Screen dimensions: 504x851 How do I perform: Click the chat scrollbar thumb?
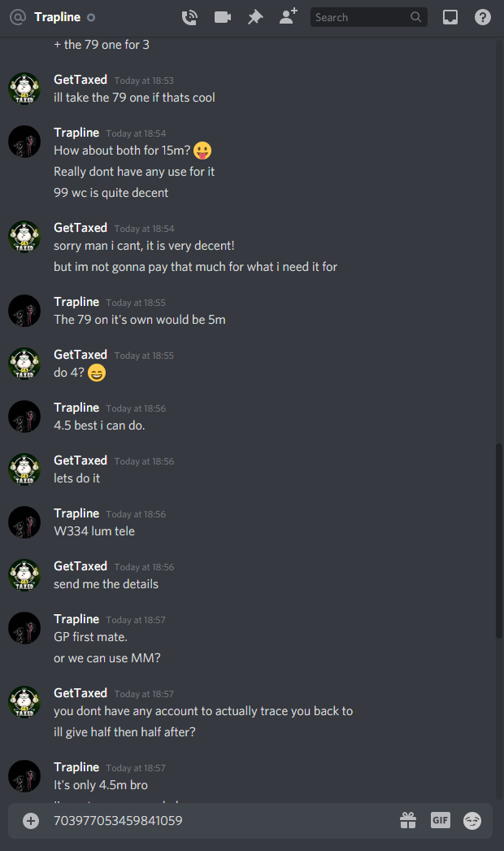(499, 540)
